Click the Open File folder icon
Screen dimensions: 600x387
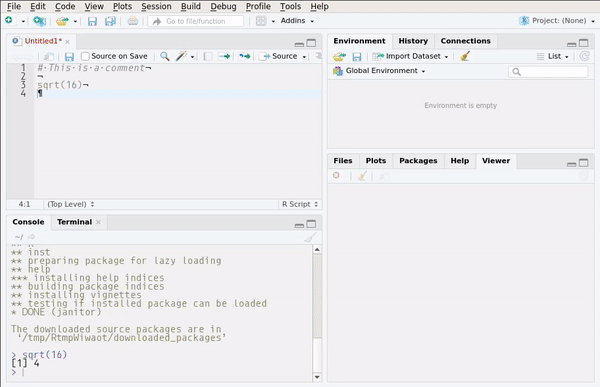[x=62, y=21]
